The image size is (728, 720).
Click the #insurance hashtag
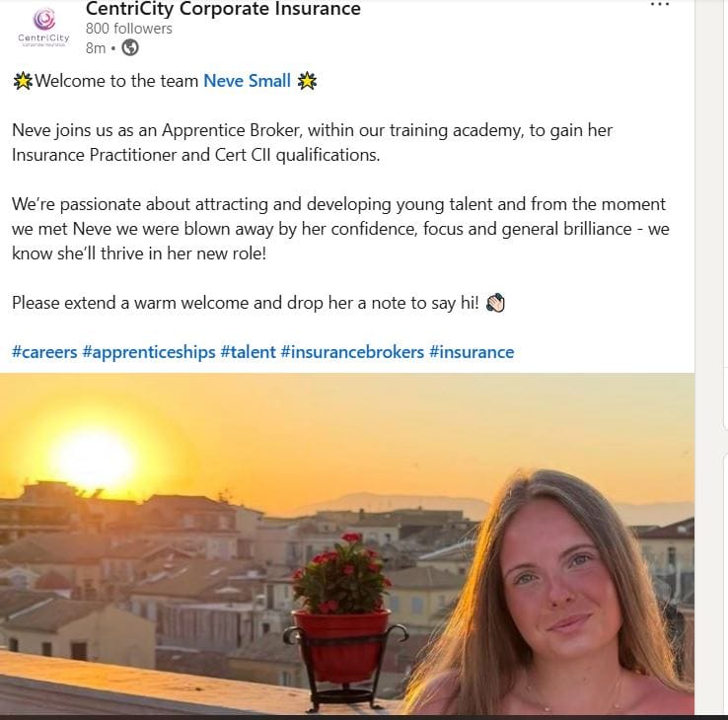[x=472, y=352]
